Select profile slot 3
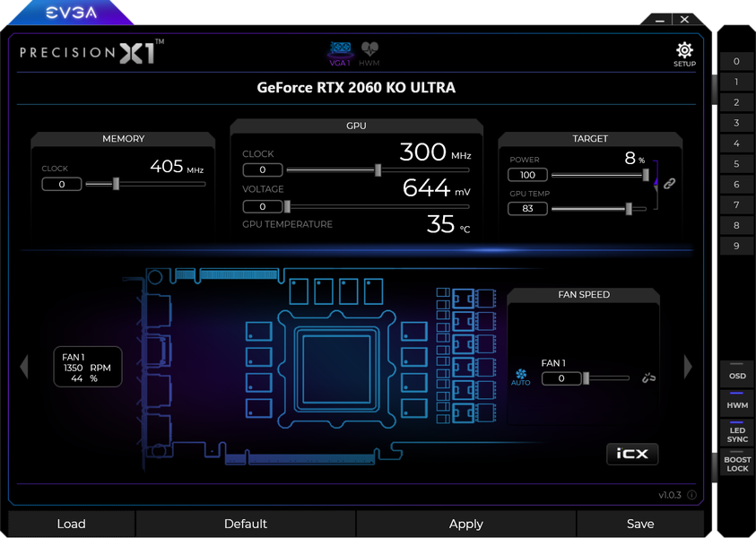This screenshot has height=538, width=756. pyautogui.click(x=736, y=123)
